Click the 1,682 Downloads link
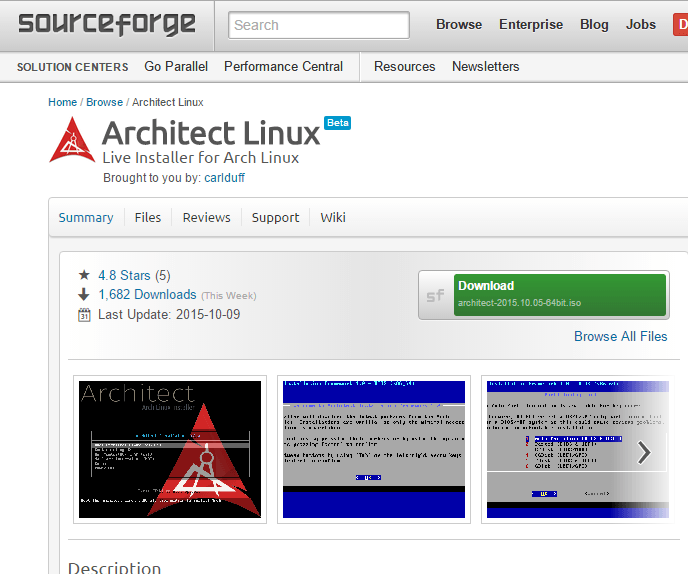Image resolution: width=688 pixels, height=574 pixels. pyautogui.click(x=147, y=294)
